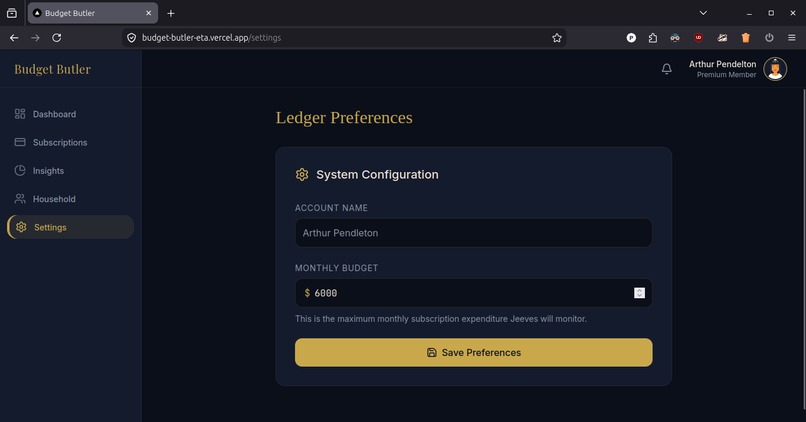This screenshot has height=422, width=806.
Task: Click the Settings gear icon in the sidebar
Action: [21, 227]
